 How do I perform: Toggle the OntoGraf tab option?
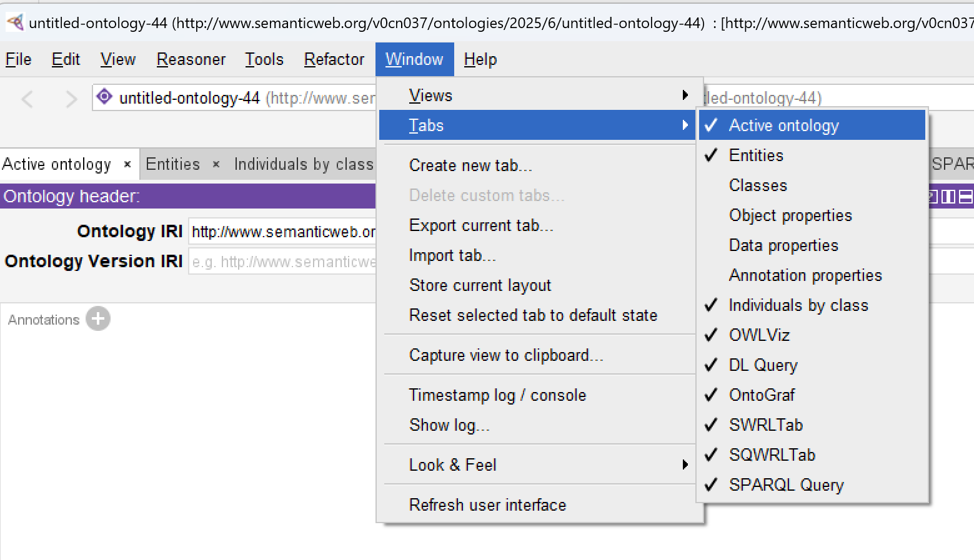(812, 395)
